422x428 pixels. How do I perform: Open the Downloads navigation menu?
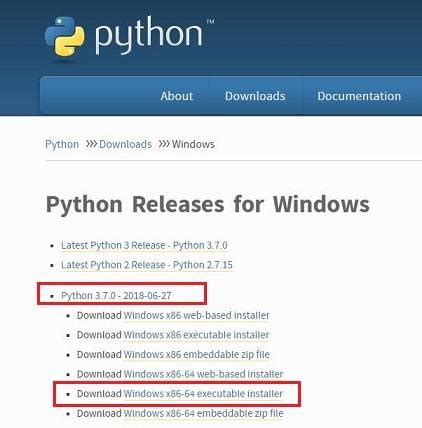255,96
